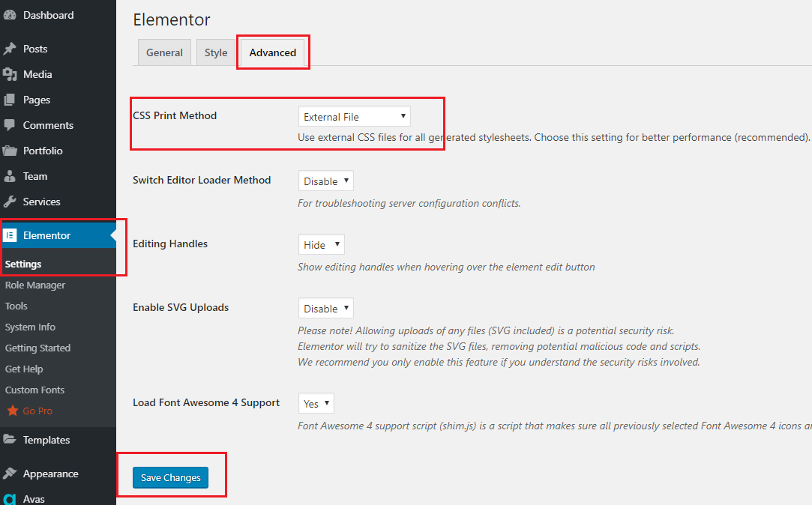Image resolution: width=812 pixels, height=505 pixels.
Task: Open the CSS Print Method dropdown
Action: tap(354, 116)
